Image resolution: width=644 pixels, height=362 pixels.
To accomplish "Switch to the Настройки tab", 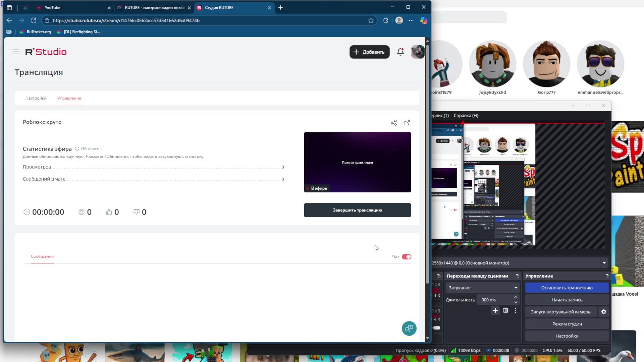I will [36, 98].
